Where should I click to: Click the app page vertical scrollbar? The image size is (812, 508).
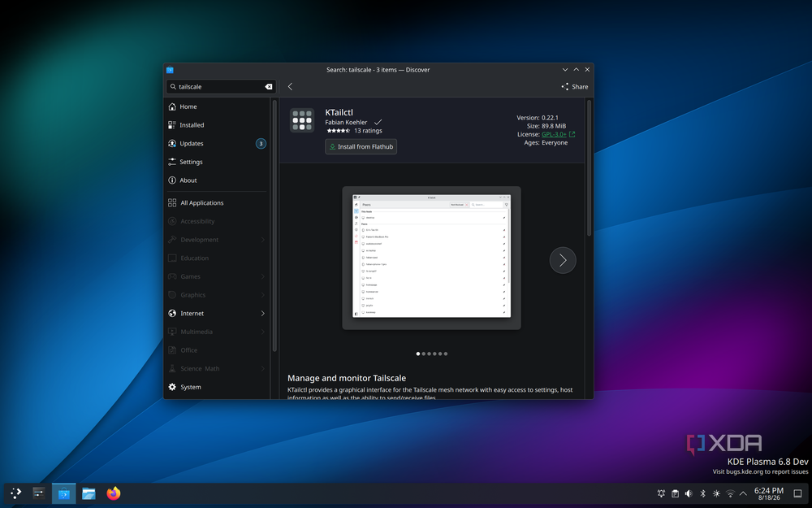click(589, 168)
